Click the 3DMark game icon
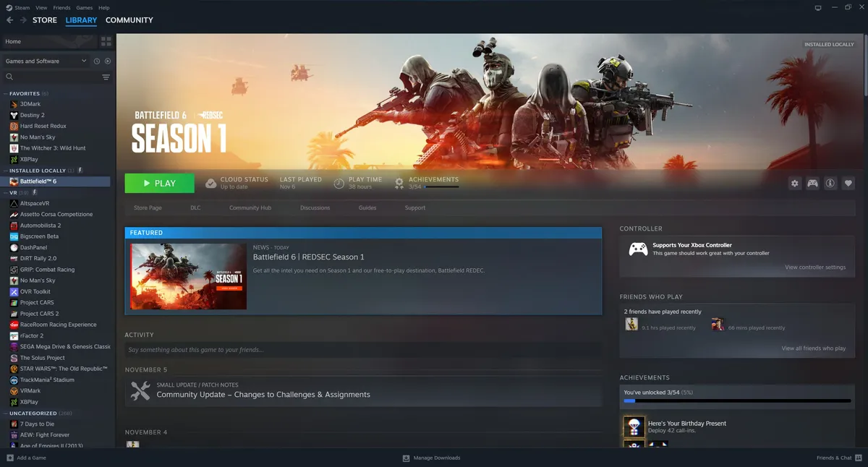 pyautogui.click(x=14, y=104)
